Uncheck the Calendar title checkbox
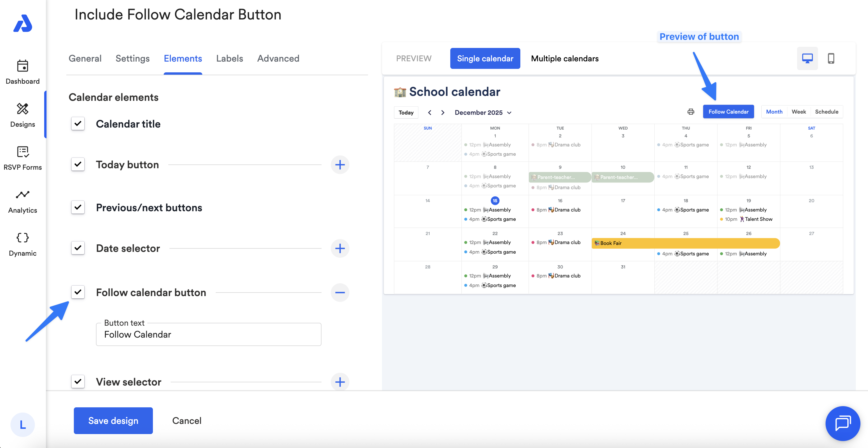 coord(78,123)
